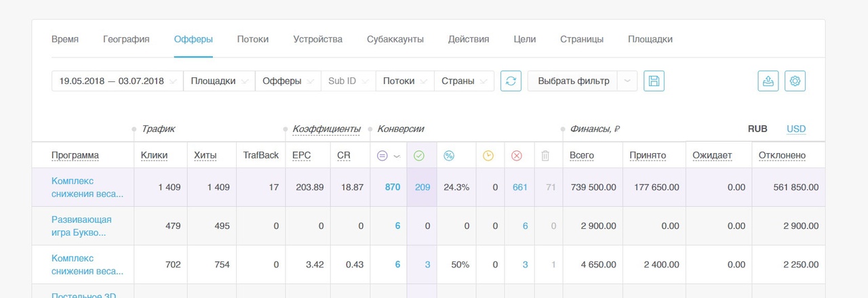Screen dimensions: 868x298
Task: Sort by the CR column header
Action: pyautogui.click(x=344, y=156)
